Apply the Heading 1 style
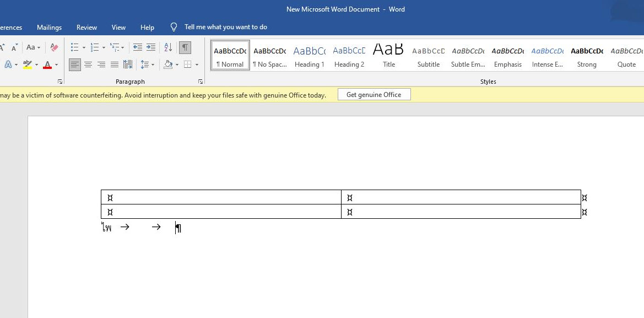This screenshot has height=318, width=644. point(309,57)
